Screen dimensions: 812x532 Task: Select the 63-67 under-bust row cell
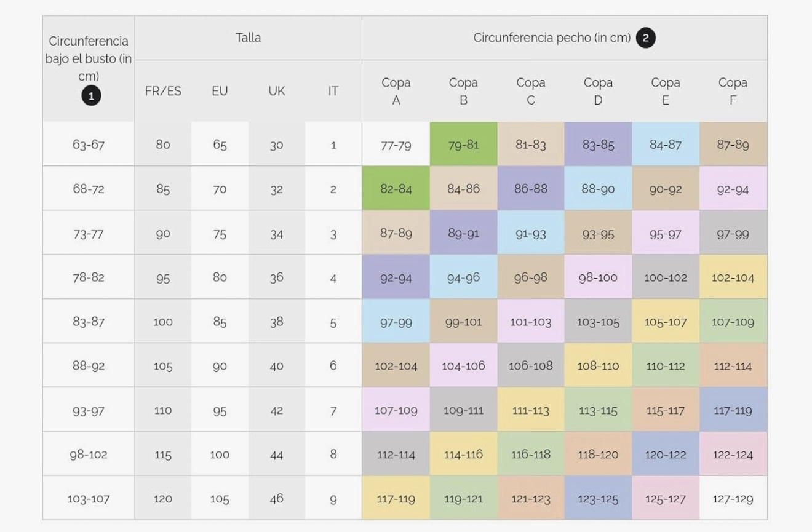[89, 145]
